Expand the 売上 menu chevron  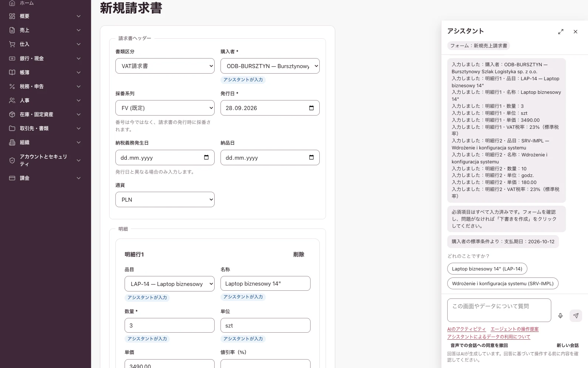coord(79,30)
